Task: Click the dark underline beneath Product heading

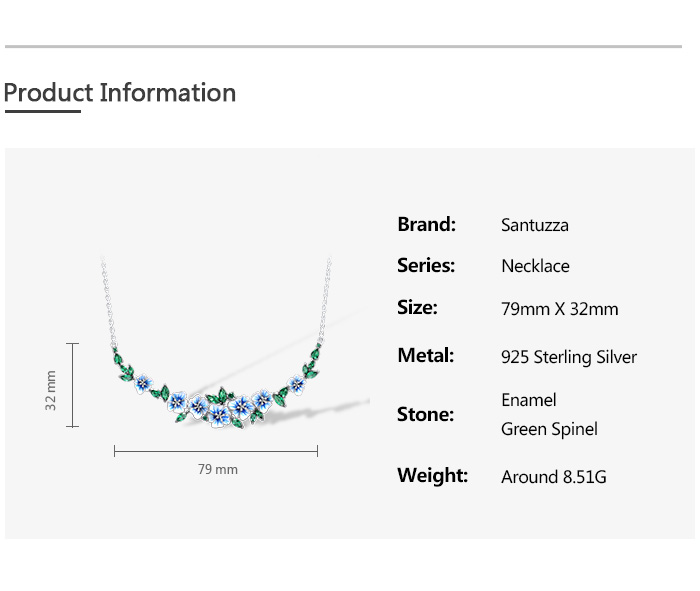Action: (x=42, y=112)
